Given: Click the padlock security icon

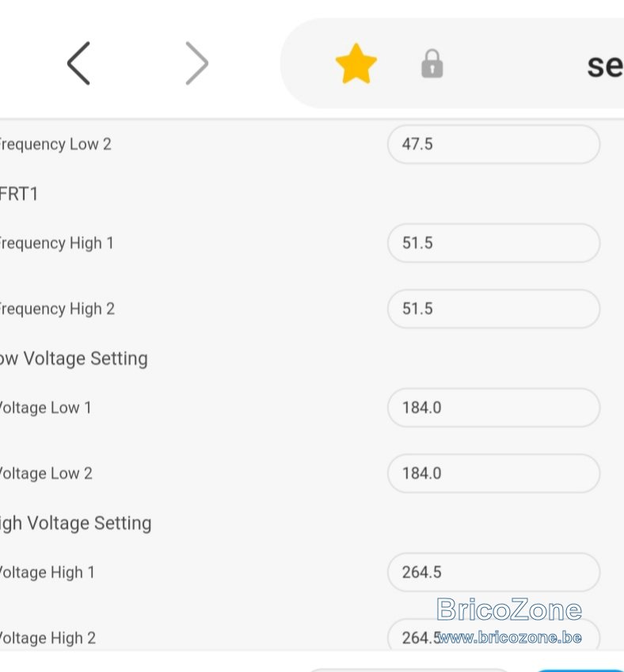Looking at the screenshot, I should click(x=432, y=63).
